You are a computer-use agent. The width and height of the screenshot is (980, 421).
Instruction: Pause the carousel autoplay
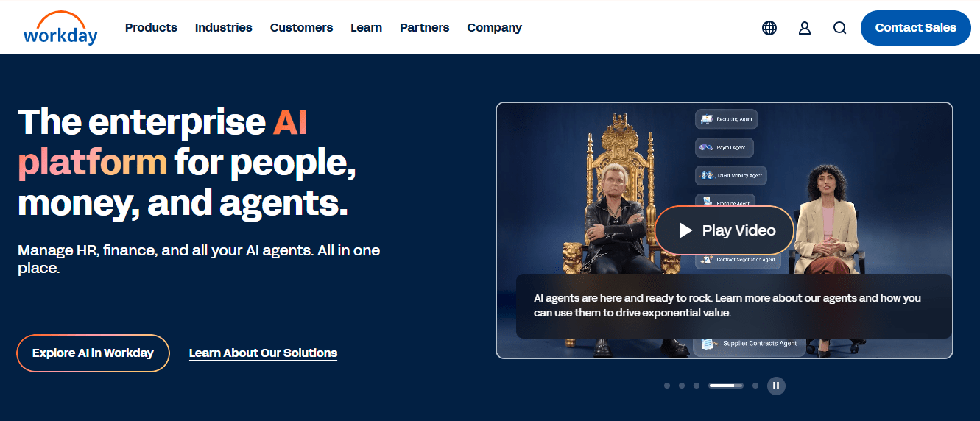click(776, 386)
